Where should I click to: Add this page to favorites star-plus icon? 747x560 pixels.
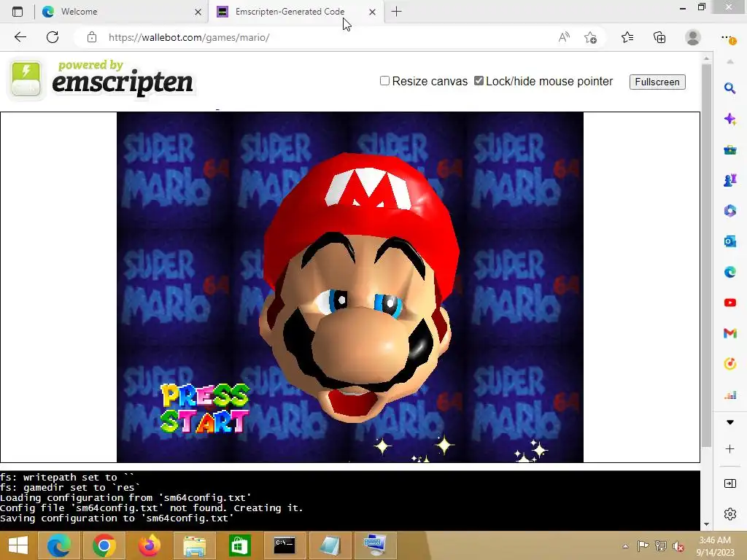[x=591, y=37]
